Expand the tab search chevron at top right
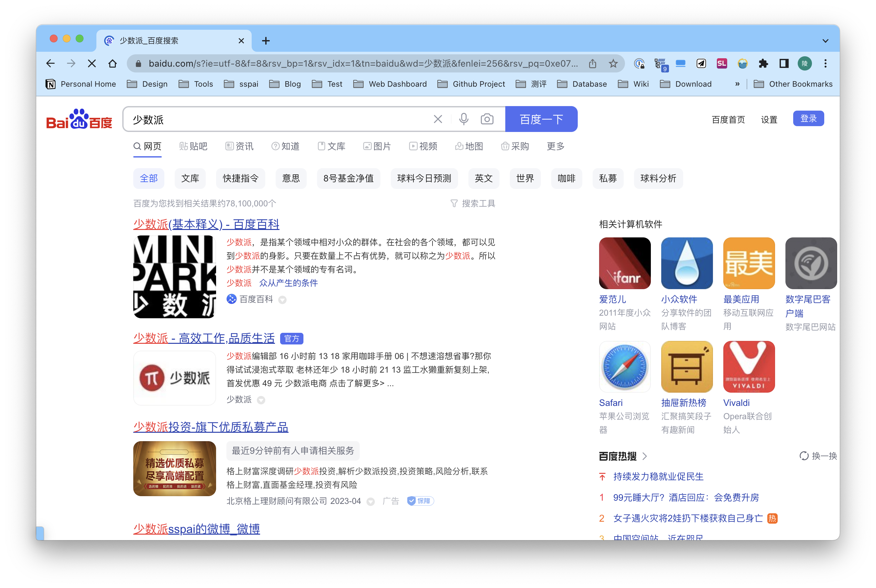Viewport: 876px width, 588px height. 826,41
